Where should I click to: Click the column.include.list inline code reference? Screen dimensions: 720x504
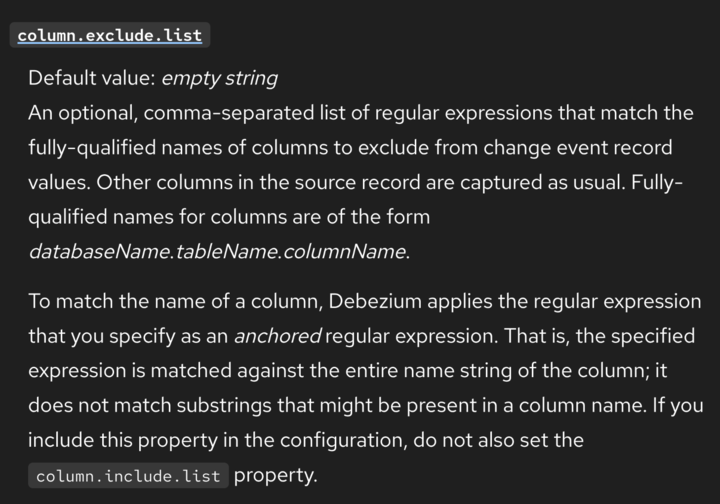point(129,476)
